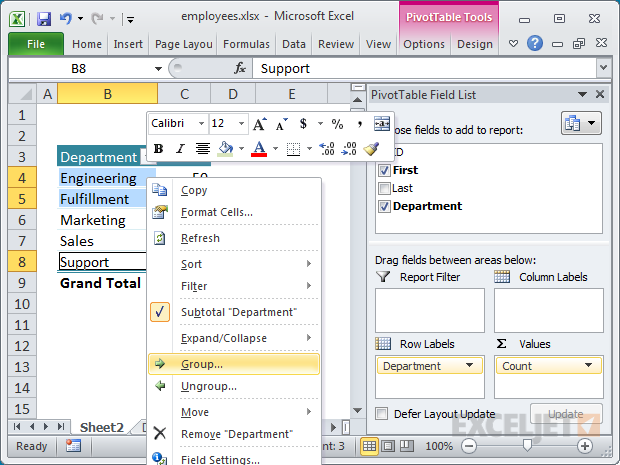
Task: Click the Format Painter brush icon
Action: click(x=372, y=149)
